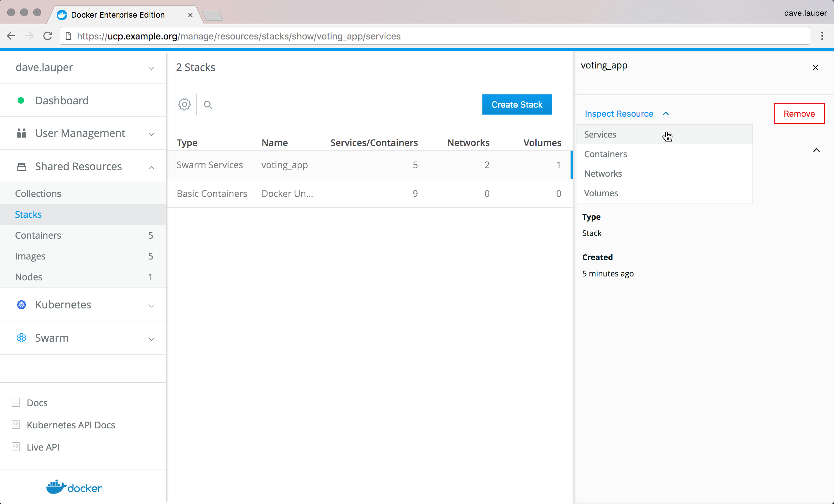This screenshot has width=834, height=504.
Task: Click the browser reload icon
Action: [x=48, y=36]
